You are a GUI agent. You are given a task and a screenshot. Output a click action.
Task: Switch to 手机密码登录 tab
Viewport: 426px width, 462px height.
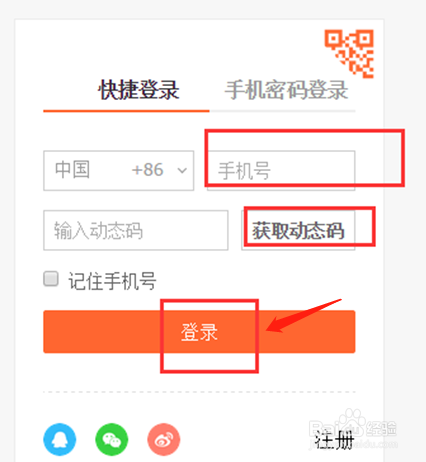coord(286,90)
